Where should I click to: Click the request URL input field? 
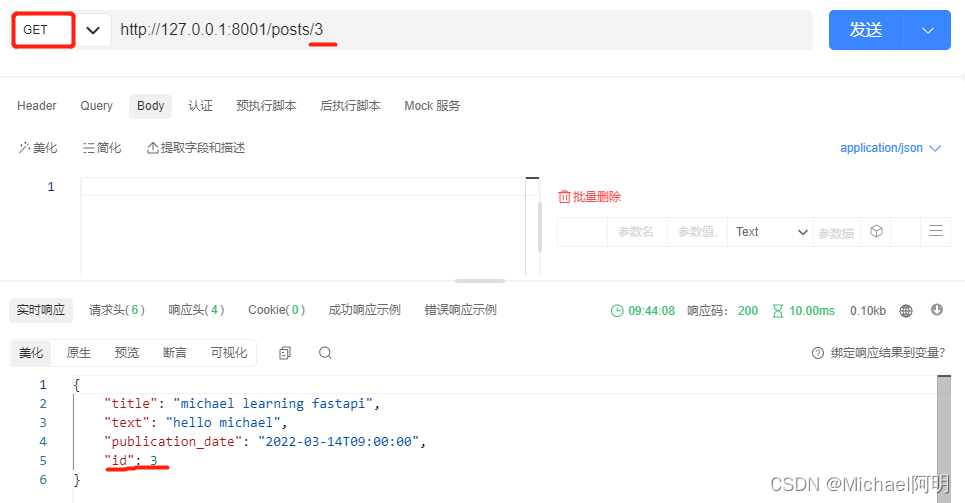point(462,30)
